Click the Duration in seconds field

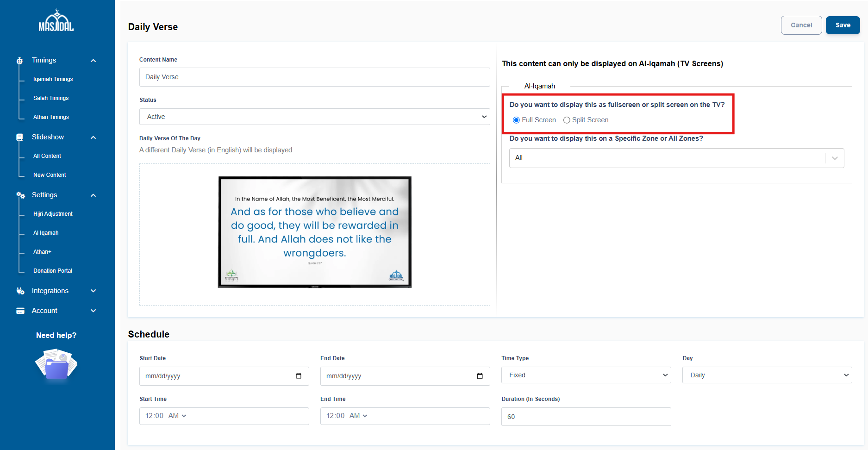(x=586, y=417)
